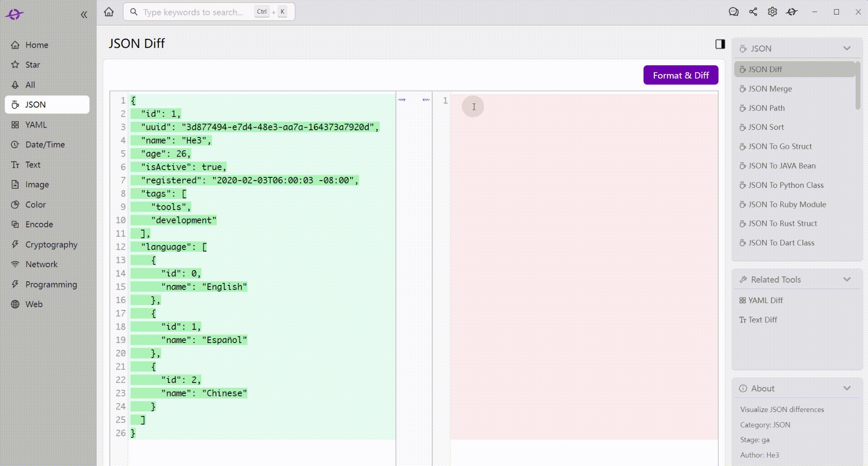Click the He3 account icon in top bar
This screenshot has width=868, height=466.
click(x=792, y=12)
